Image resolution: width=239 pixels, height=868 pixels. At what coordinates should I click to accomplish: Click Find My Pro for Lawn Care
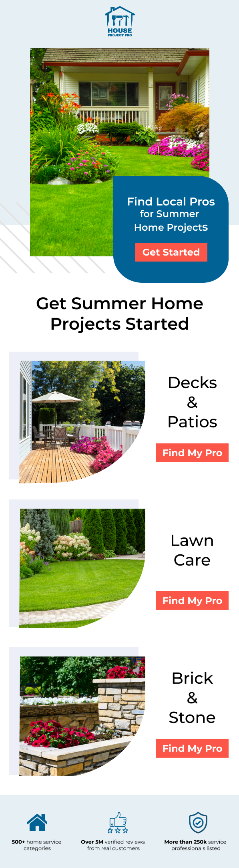(192, 600)
